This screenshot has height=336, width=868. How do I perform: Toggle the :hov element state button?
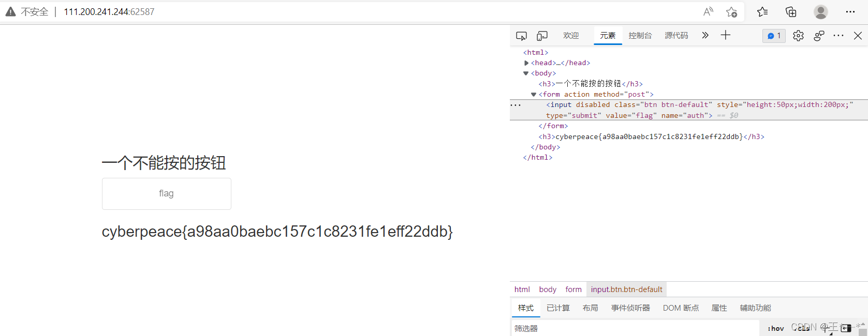pos(775,328)
